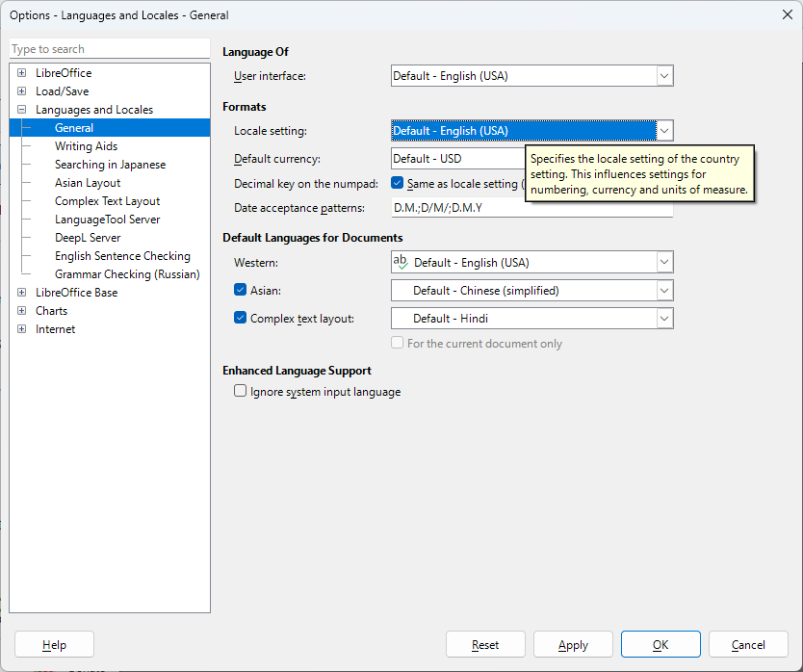Open the User interface language dropdown

663,76
